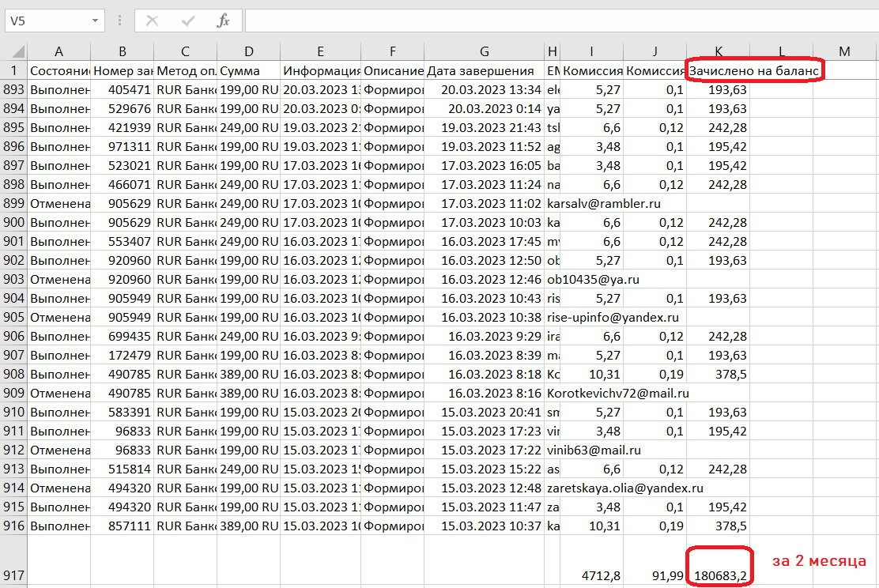
Task: Click the Select All corner triangle
Action: pyautogui.click(x=17, y=52)
